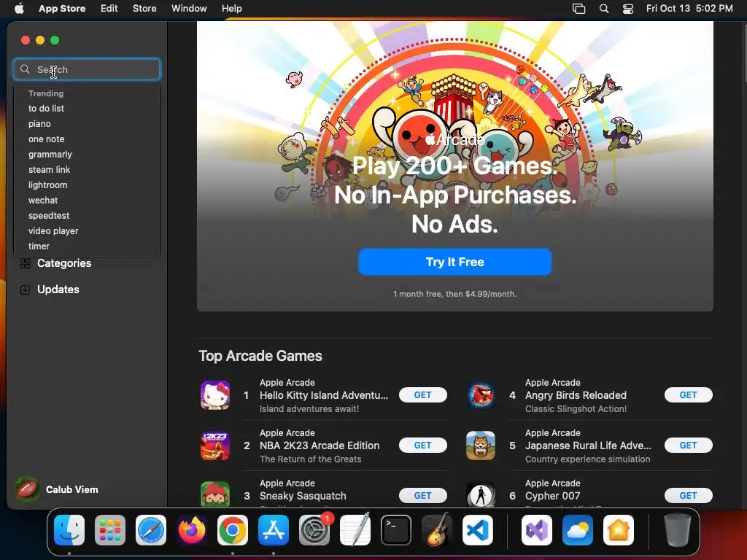
Task: Launch Safari from the Dock
Action: click(151, 530)
